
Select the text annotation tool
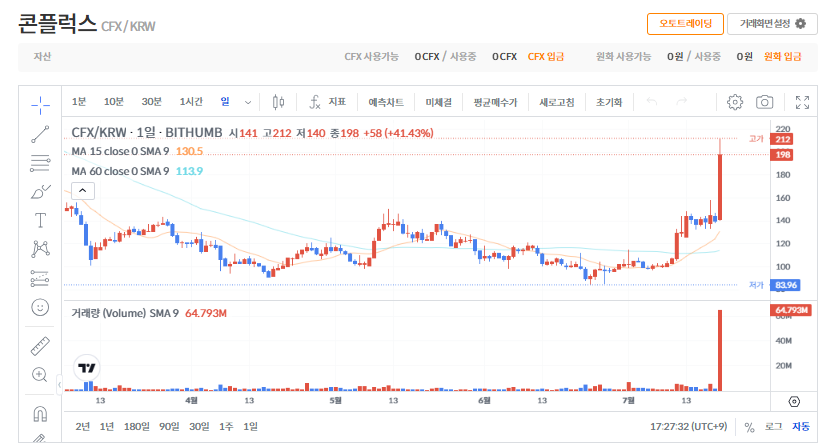tap(40, 220)
